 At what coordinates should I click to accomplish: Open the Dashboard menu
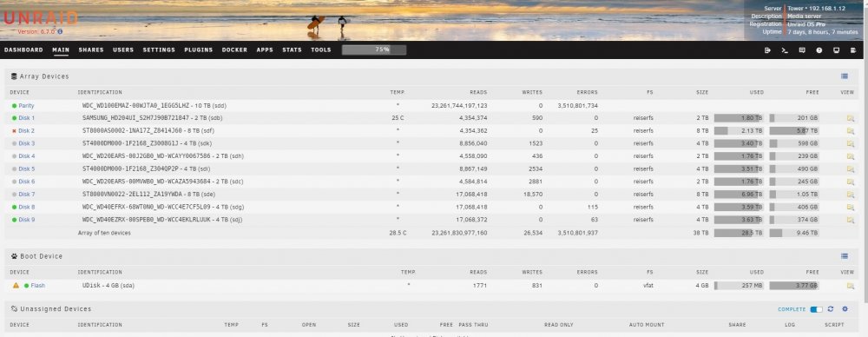click(x=23, y=50)
